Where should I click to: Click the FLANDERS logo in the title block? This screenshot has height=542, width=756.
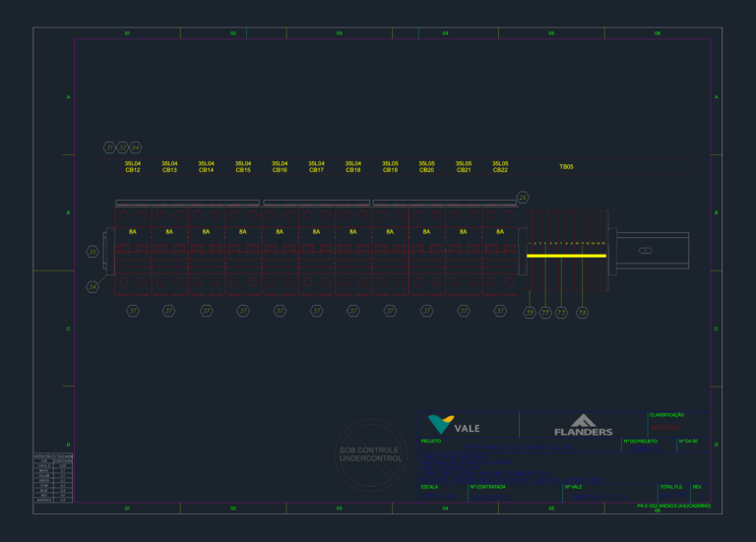pyautogui.click(x=584, y=425)
